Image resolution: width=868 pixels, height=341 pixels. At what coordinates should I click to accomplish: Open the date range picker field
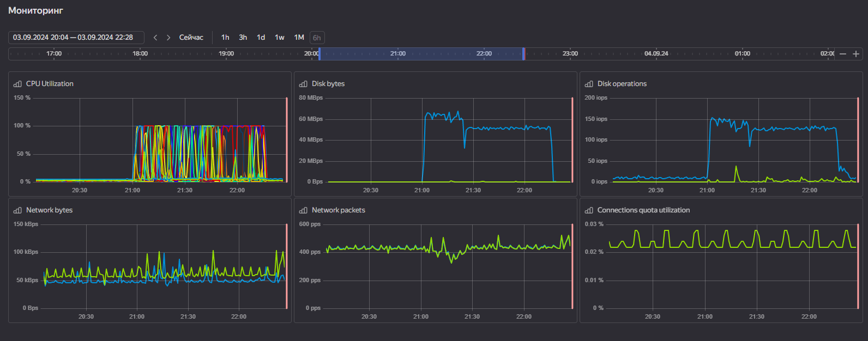(76, 38)
